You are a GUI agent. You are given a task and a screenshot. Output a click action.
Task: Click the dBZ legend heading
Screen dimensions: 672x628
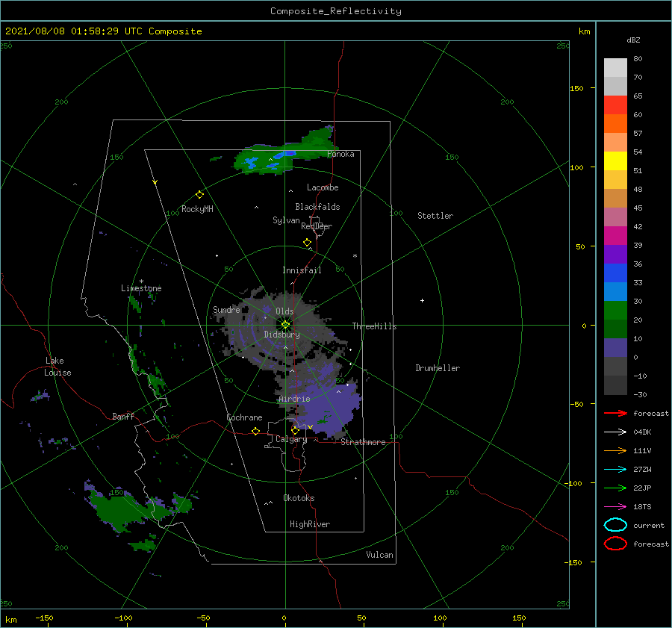coord(633,40)
